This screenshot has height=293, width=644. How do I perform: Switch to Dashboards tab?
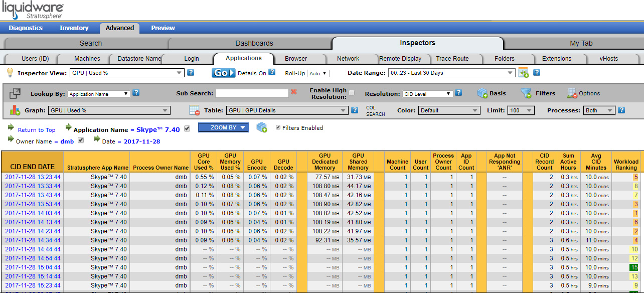point(254,43)
